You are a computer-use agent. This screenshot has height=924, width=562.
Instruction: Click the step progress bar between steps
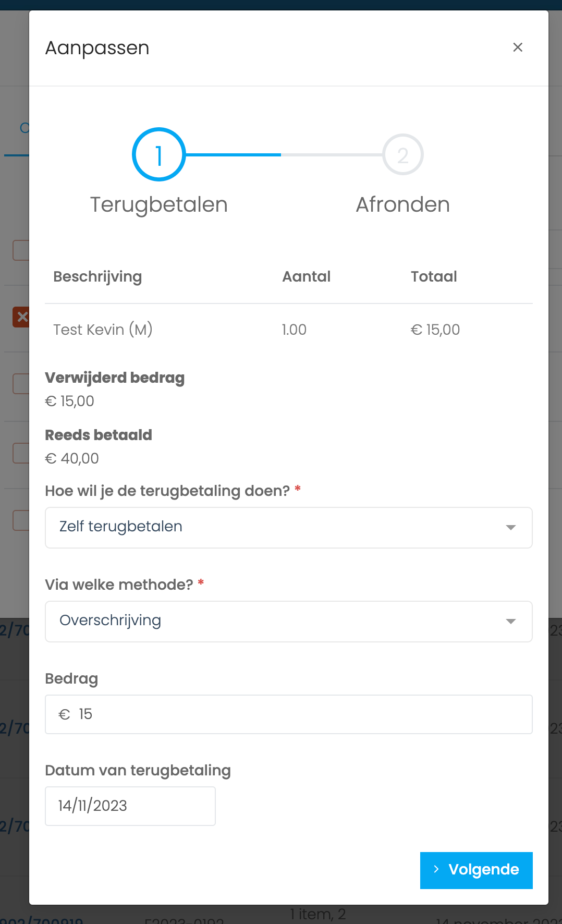coord(284,155)
